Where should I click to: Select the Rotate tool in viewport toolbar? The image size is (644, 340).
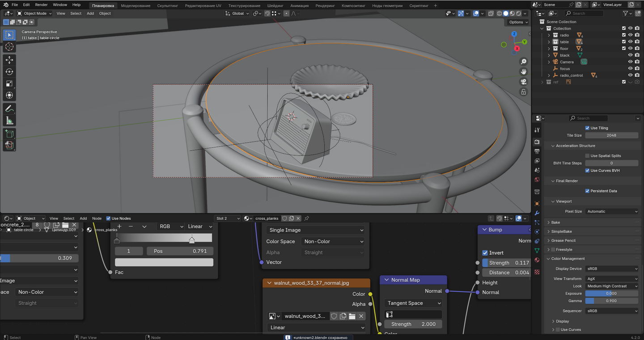[9, 71]
